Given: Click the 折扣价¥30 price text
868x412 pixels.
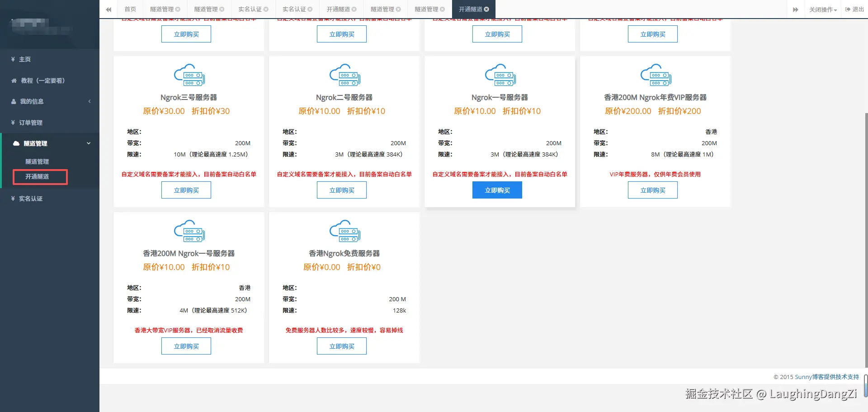Looking at the screenshot, I should [211, 111].
